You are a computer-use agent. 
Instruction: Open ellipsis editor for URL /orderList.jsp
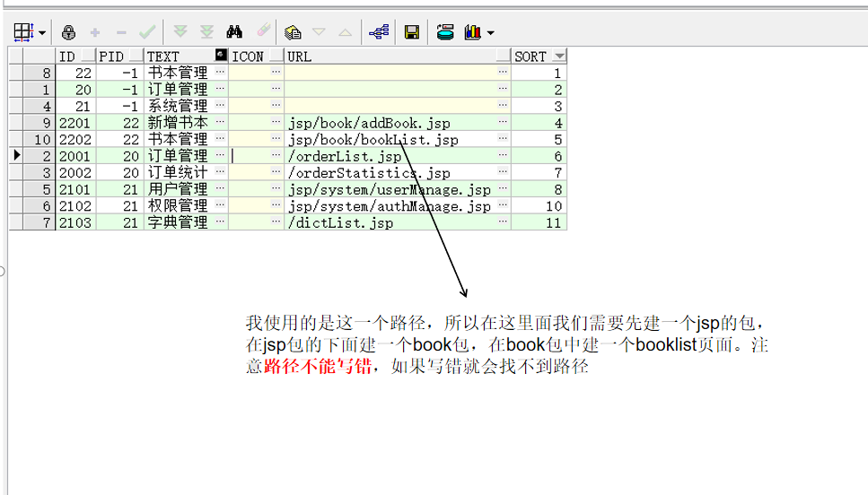pos(503,155)
